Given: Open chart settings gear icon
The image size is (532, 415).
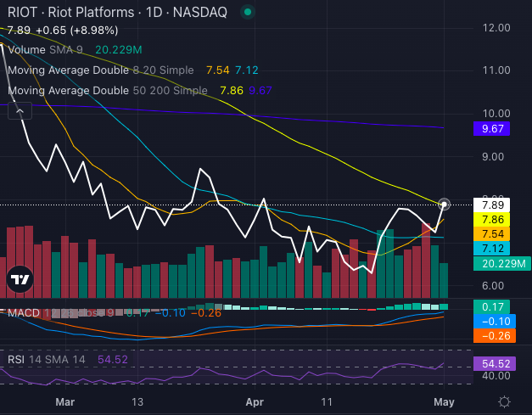Looking at the screenshot, I should (x=504, y=401).
